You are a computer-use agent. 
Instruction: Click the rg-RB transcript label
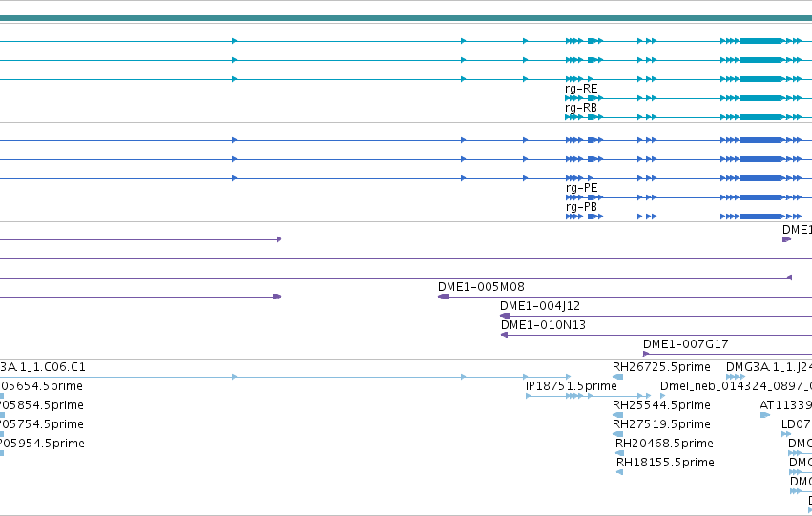[x=581, y=108]
